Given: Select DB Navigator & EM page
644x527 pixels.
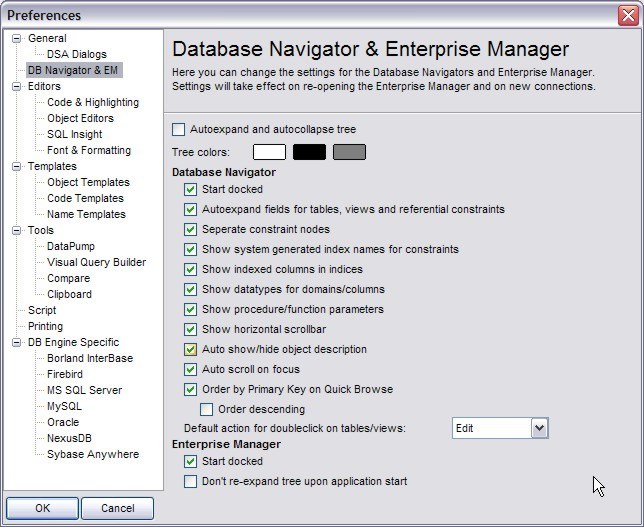Looking at the screenshot, I should click(x=73, y=70).
